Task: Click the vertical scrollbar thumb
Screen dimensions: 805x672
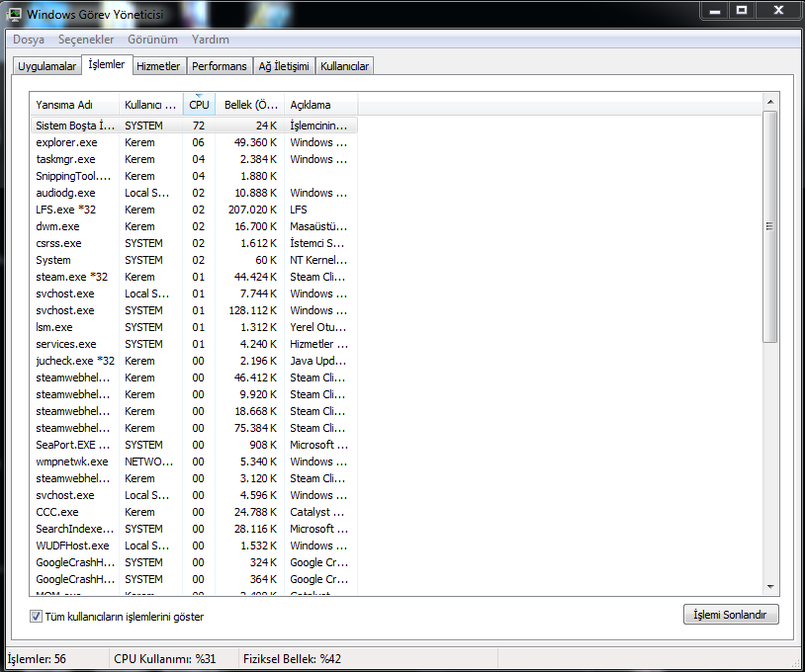Action: (769, 226)
